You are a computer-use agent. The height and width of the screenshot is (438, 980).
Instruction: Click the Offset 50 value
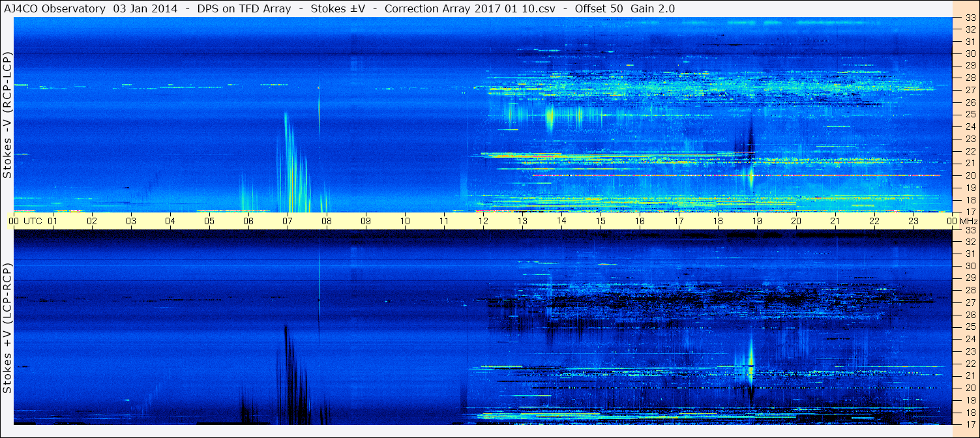598,8
